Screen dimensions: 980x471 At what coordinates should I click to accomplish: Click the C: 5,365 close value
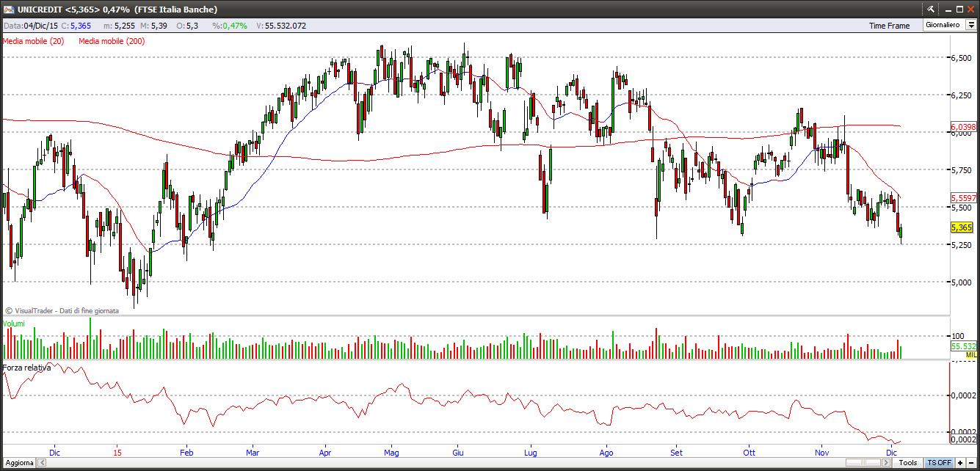pos(76,26)
